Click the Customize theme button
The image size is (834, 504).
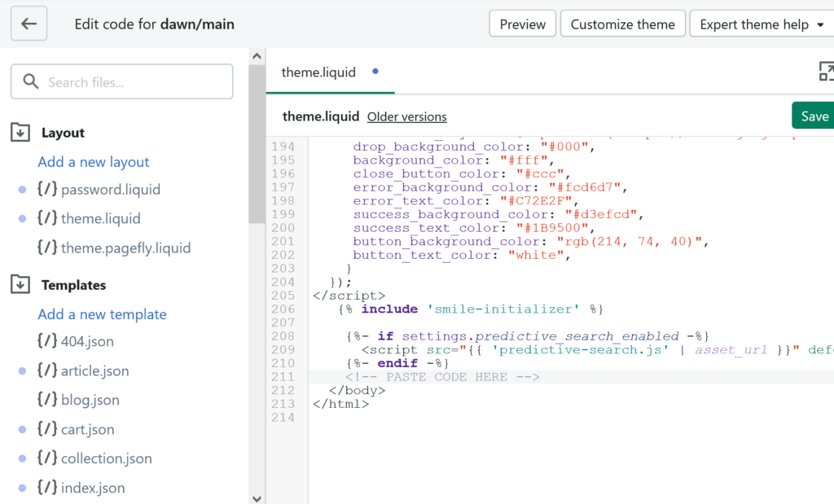[622, 24]
